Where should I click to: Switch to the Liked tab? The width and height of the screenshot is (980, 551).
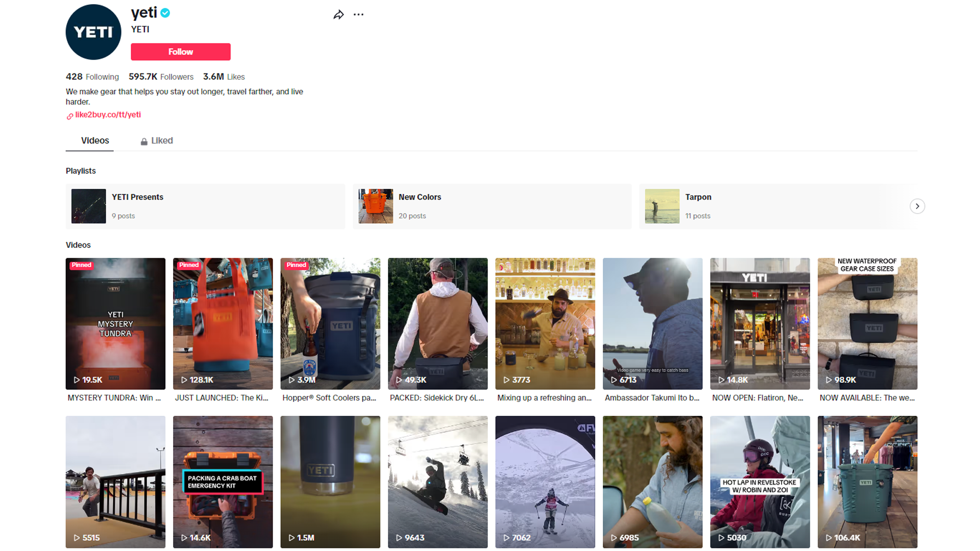[157, 140]
